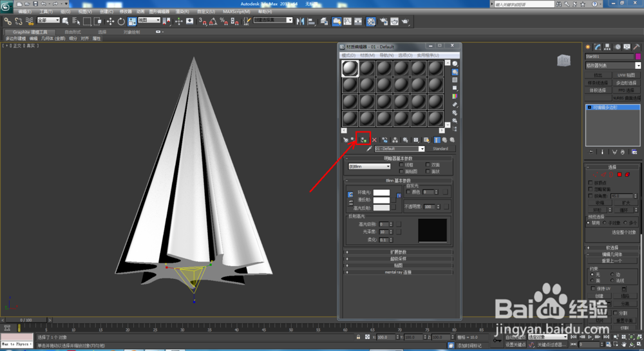Click Get Material icon in editor
The height and width of the screenshot is (351, 644).
345,140
